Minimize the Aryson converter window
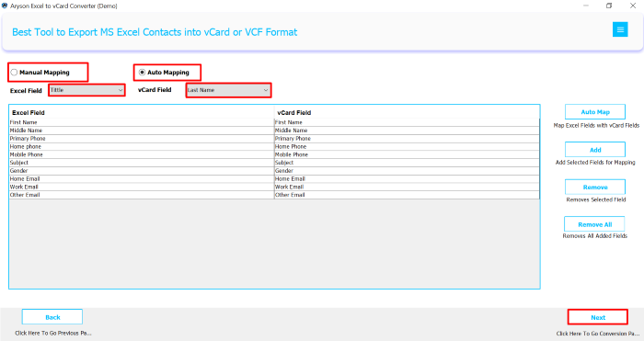Image resolution: width=644 pixels, height=341 pixels. coord(586,6)
